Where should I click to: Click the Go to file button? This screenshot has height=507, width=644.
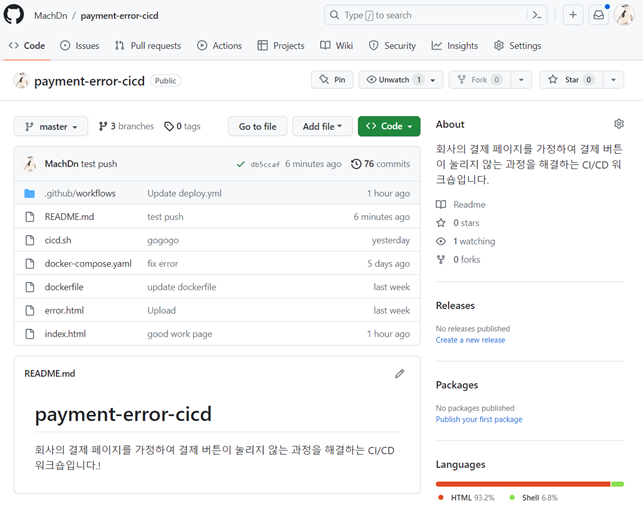pos(258,127)
